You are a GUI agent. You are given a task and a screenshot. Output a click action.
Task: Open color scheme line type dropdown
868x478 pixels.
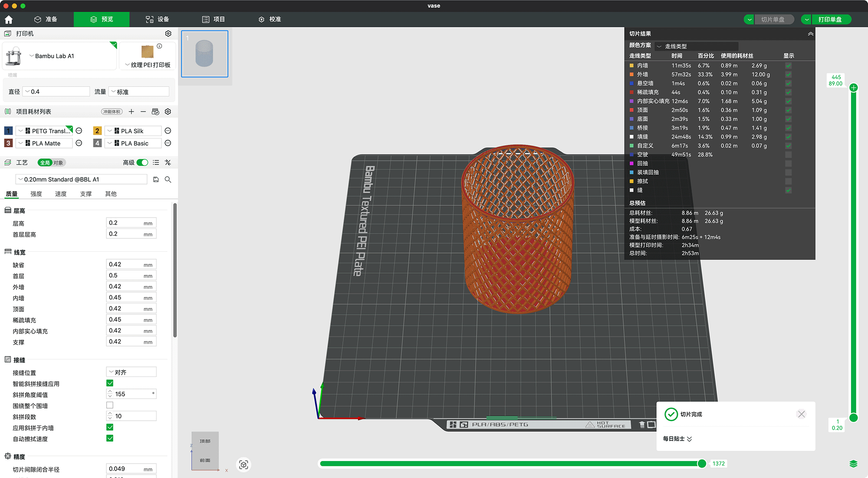(x=697, y=46)
